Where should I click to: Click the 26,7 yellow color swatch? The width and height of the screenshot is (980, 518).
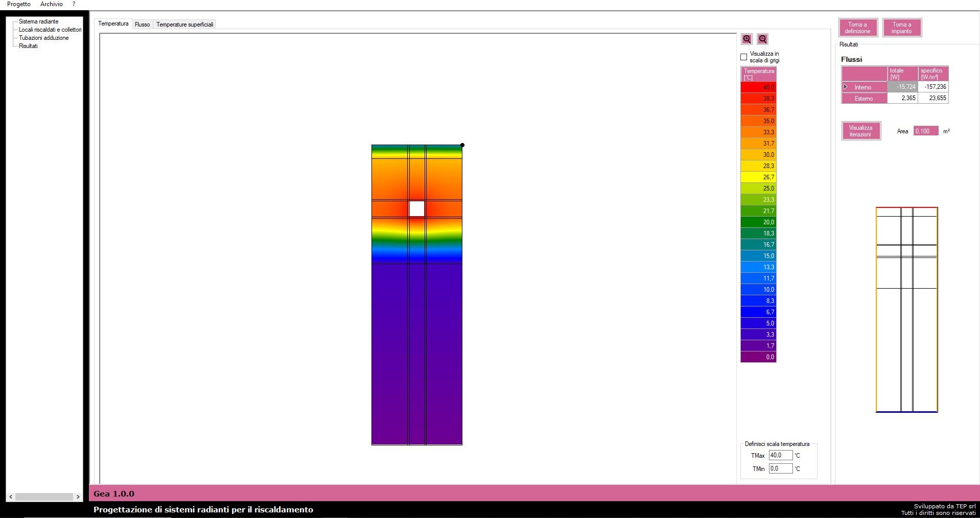(x=758, y=177)
